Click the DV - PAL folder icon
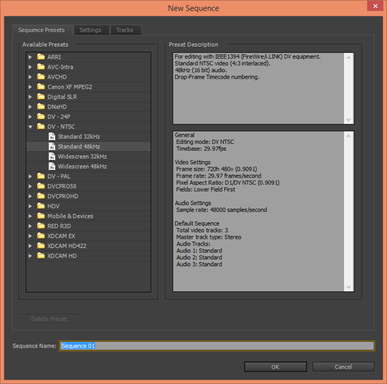387x384 pixels. point(41,176)
